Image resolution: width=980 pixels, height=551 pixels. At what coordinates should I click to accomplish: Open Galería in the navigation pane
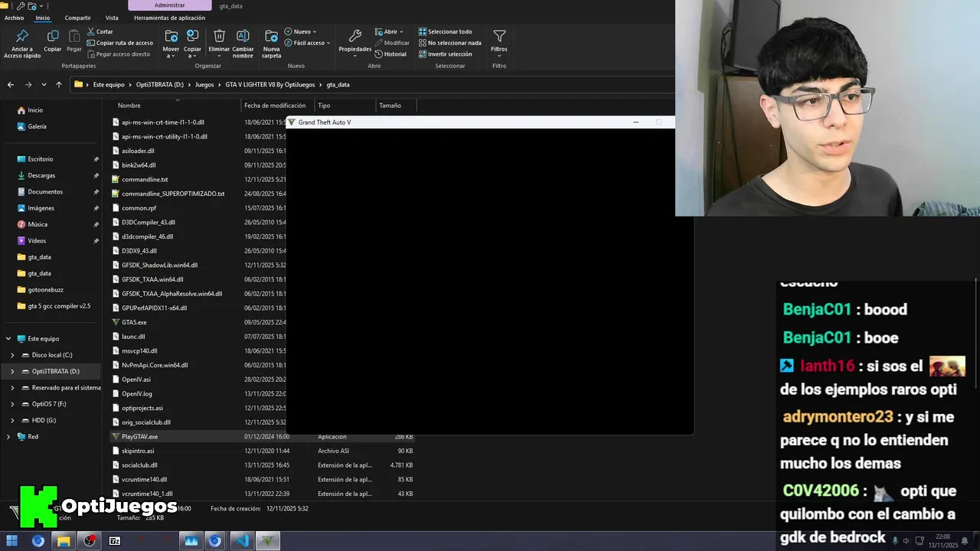point(37,126)
